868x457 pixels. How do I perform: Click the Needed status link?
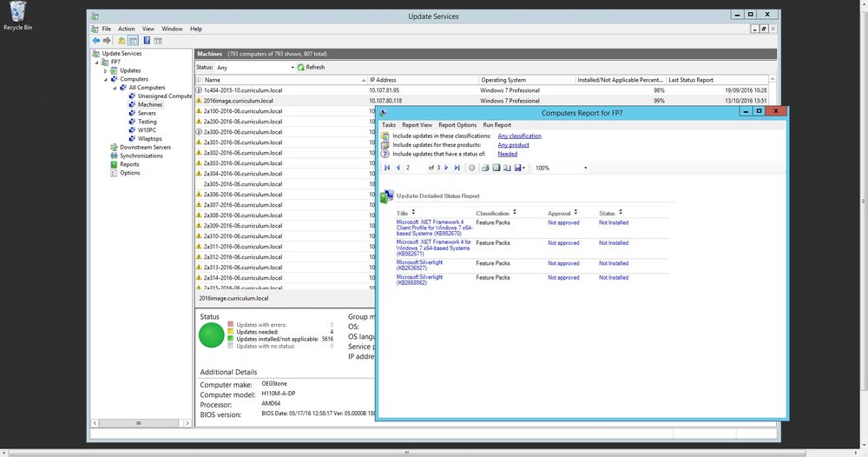(x=507, y=154)
